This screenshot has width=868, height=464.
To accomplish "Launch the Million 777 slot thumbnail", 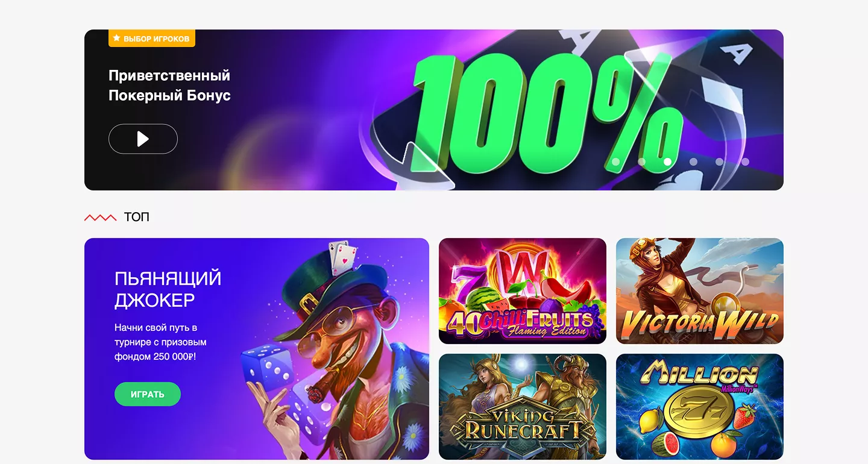I will 700,407.
